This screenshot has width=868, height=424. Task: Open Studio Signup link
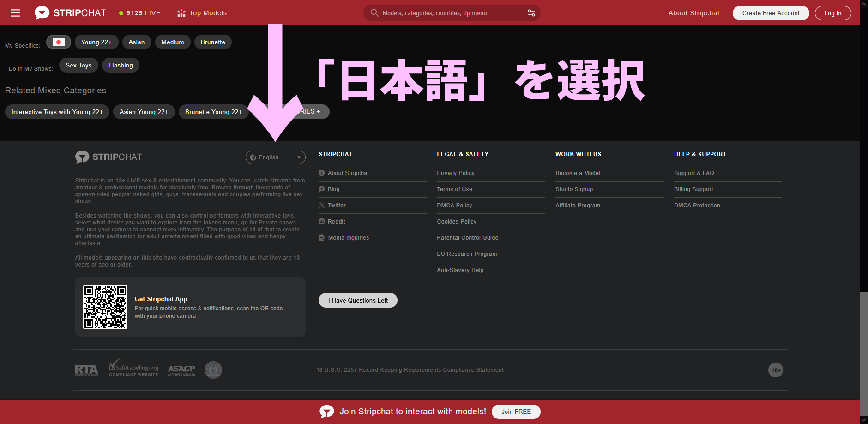[x=574, y=189]
